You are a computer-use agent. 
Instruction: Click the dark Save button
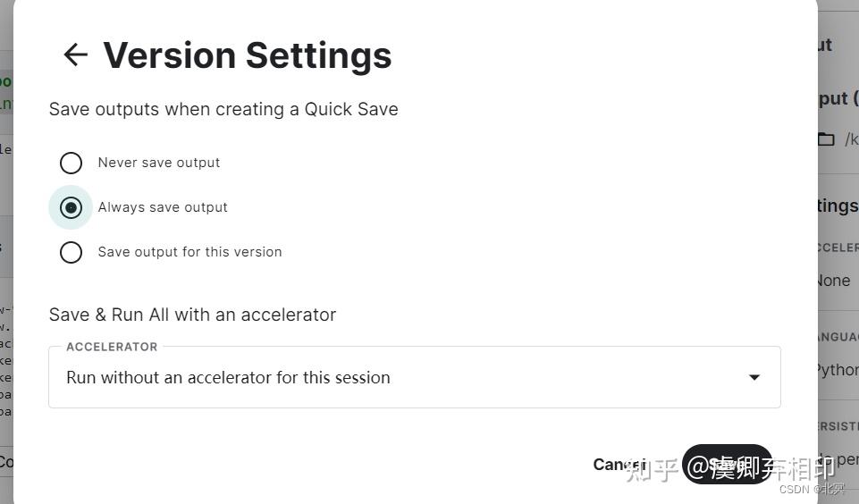tap(726, 464)
